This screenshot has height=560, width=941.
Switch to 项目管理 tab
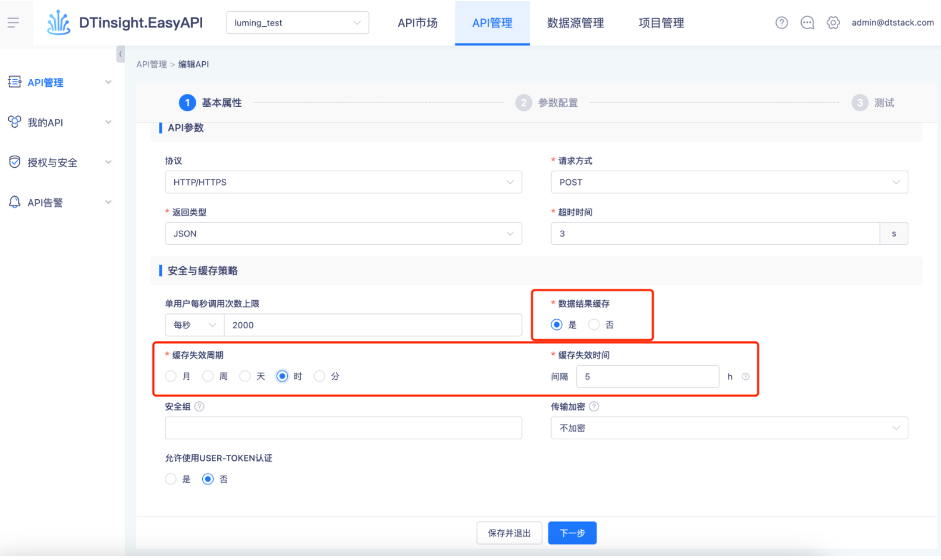click(x=661, y=23)
